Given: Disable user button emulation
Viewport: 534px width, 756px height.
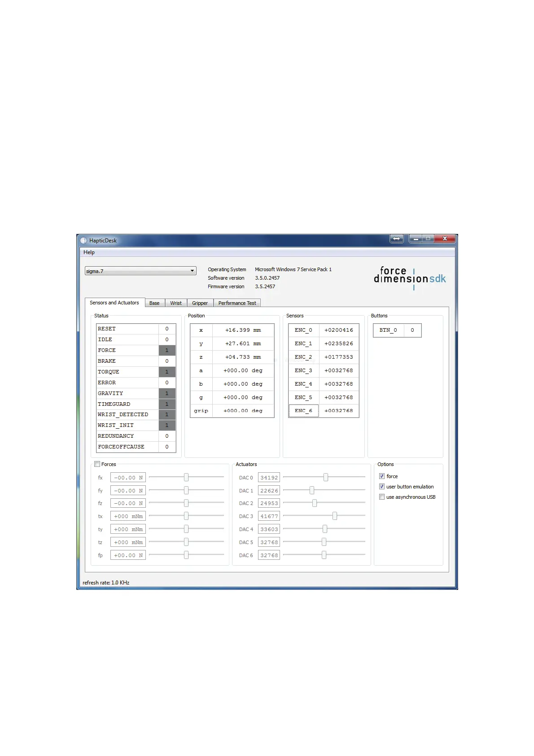Looking at the screenshot, I should [x=382, y=487].
